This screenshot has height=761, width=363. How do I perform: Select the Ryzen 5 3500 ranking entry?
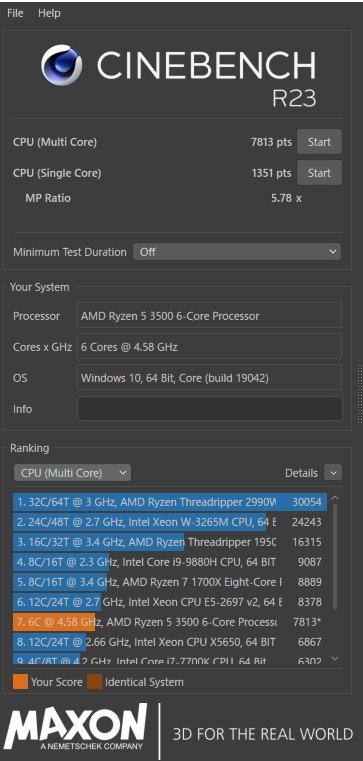[x=169, y=622]
